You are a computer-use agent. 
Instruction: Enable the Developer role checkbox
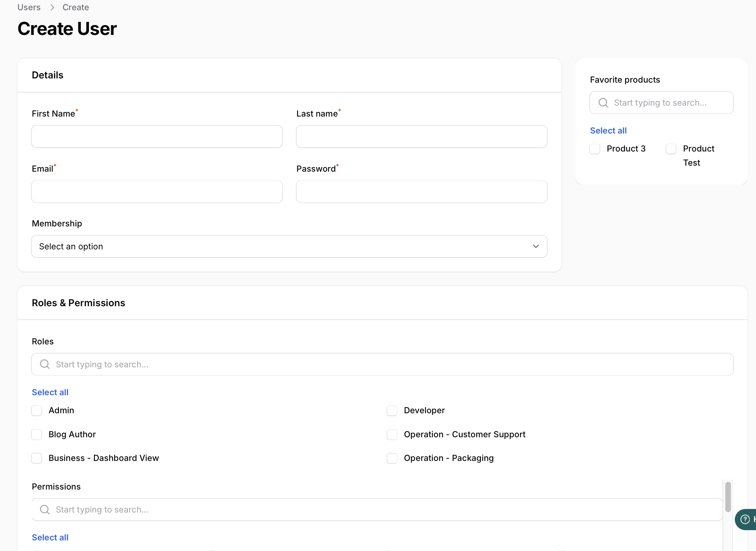tap(392, 410)
